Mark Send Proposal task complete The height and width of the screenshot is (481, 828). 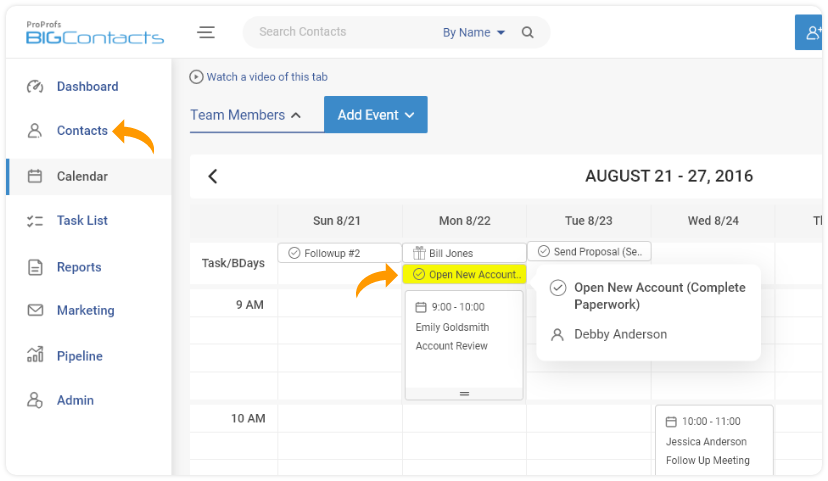click(543, 251)
